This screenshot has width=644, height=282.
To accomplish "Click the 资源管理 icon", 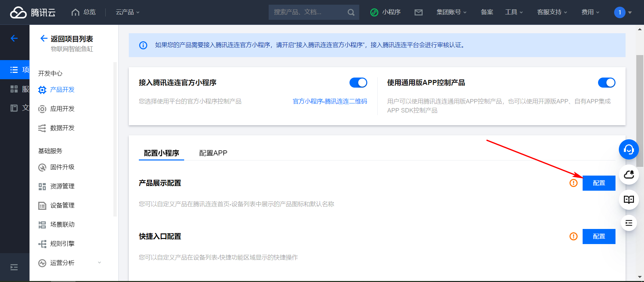I will tap(42, 186).
